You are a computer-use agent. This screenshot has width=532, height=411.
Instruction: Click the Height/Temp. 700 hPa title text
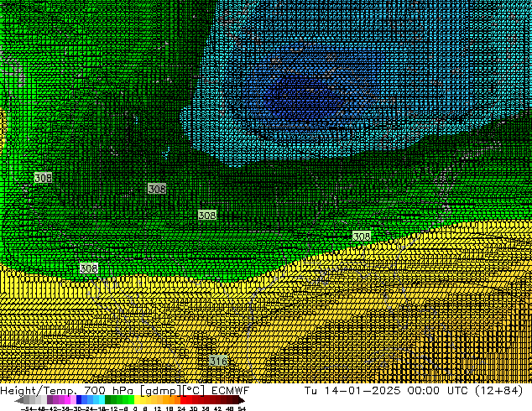point(68,391)
